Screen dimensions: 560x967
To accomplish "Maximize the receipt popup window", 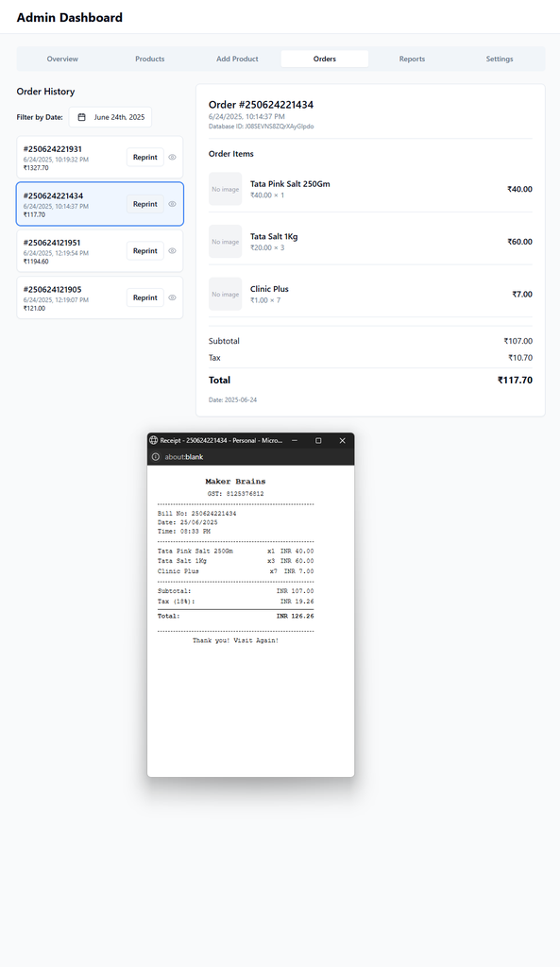I will (x=318, y=440).
